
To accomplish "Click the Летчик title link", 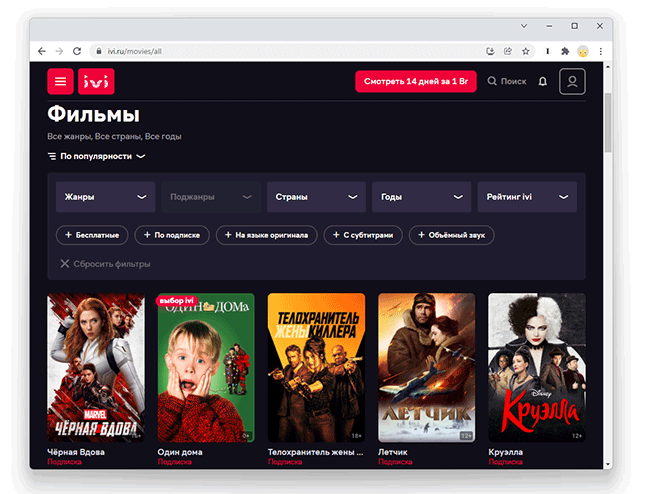I will (x=393, y=452).
